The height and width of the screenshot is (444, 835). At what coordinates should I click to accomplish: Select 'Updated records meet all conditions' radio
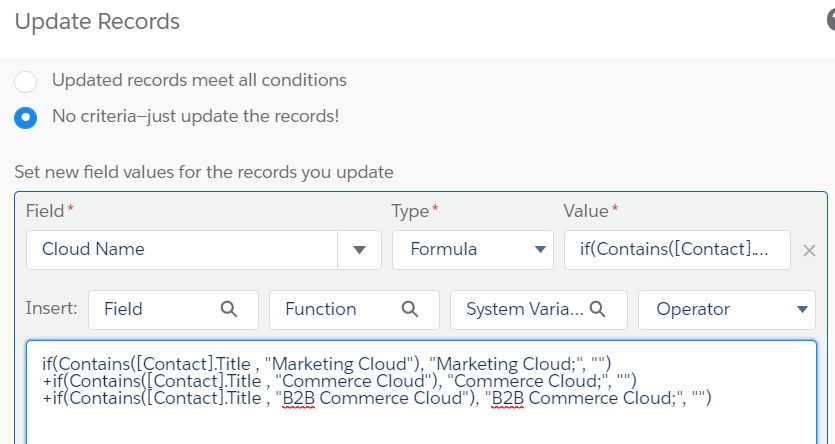coord(26,81)
